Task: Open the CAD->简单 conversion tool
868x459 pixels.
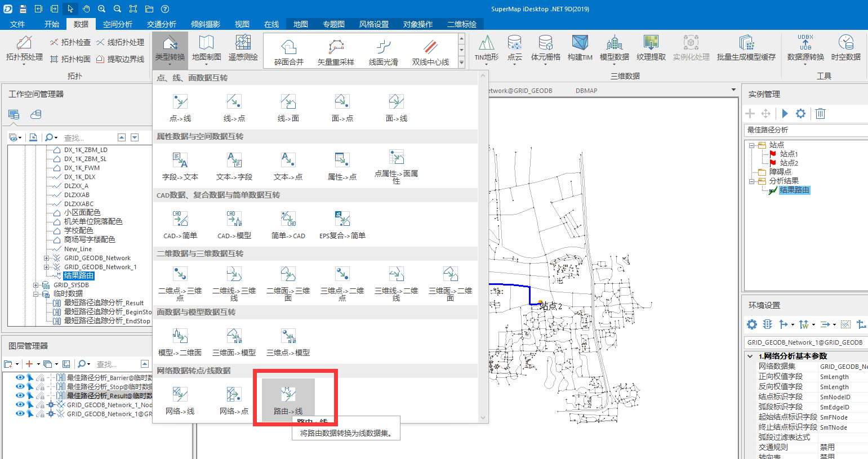Action: click(180, 225)
